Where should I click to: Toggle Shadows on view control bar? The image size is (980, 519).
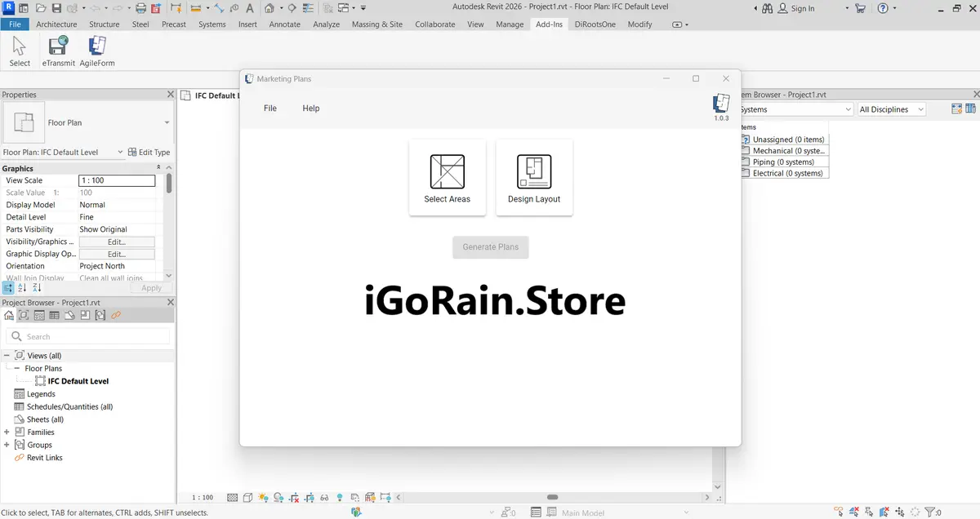(278, 497)
